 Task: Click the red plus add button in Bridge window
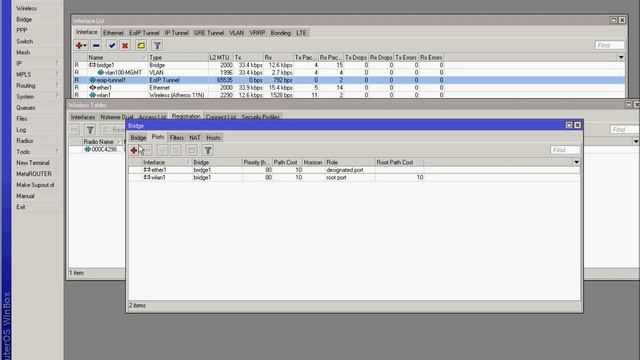[134, 151]
